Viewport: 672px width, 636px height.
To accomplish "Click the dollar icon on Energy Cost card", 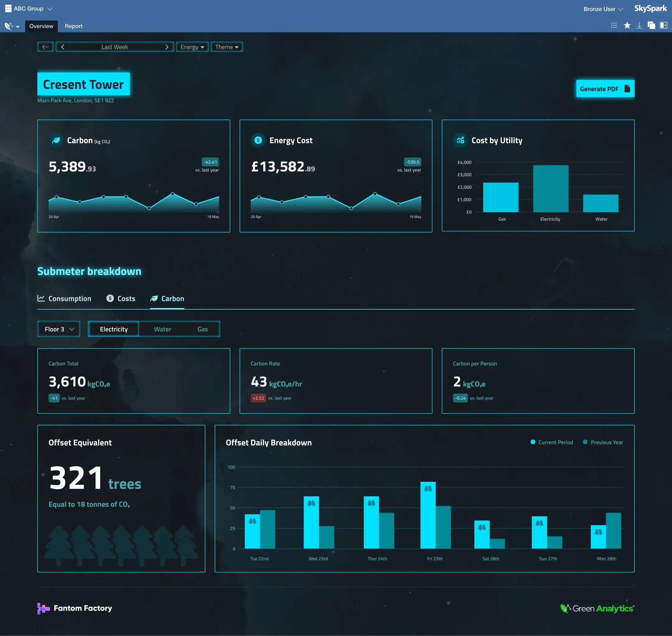I will point(258,140).
